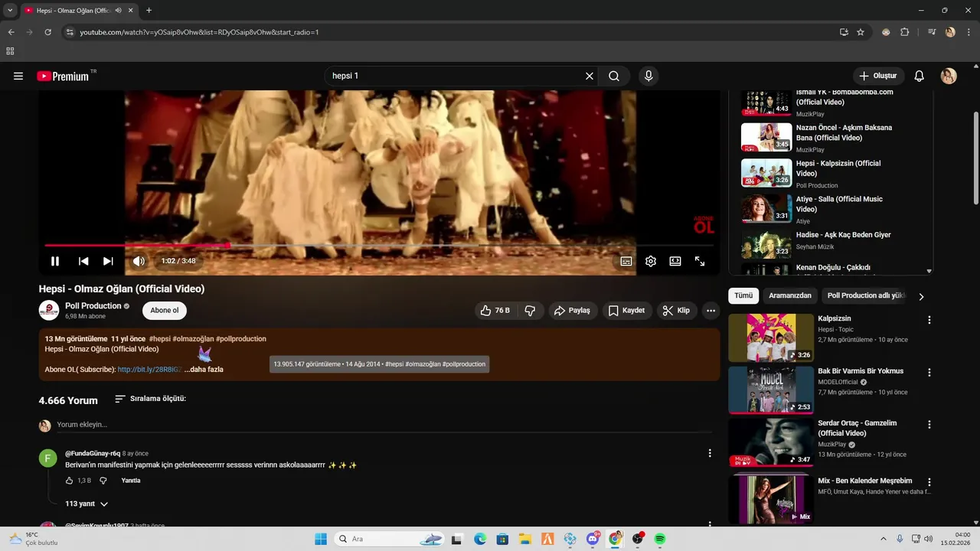Open options menu for FundaGünay's comment

[710, 454]
